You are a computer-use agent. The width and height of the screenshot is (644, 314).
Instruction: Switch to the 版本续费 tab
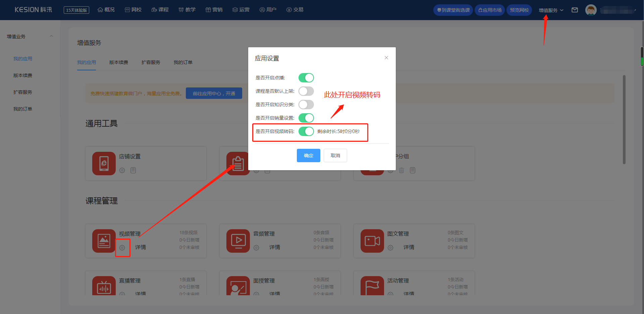(119, 62)
